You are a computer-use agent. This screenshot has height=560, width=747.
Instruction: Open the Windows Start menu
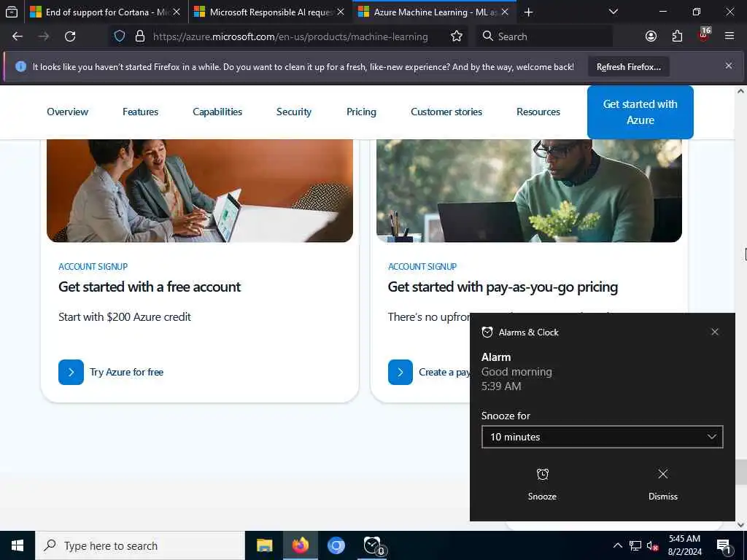point(18,545)
